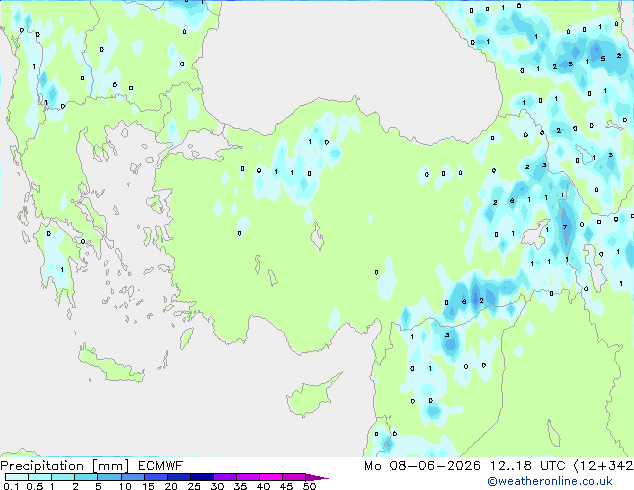
Task: Select the 25–30 mm navy legend swatch
Action: (x=202, y=477)
